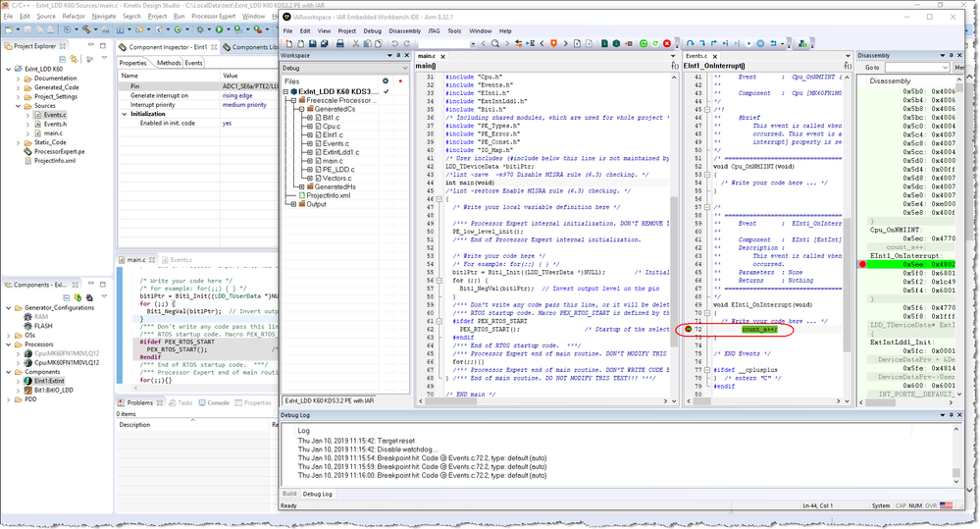The height and width of the screenshot is (529, 980).
Task: Open the Debug configuration dropdown in Workspace
Action: click(x=405, y=68)
